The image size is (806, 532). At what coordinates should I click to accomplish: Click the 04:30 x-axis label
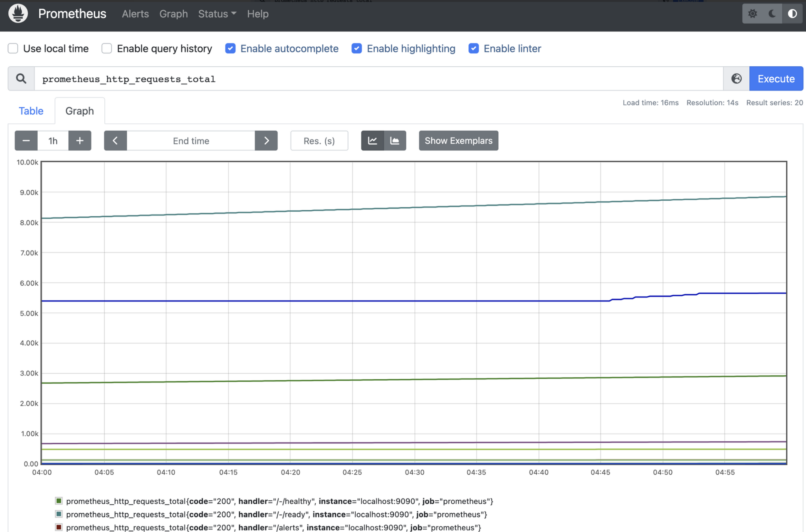click(x=414, y=472)
